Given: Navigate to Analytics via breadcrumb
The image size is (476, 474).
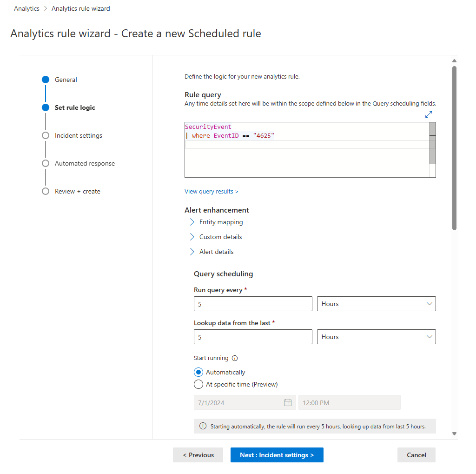Looking at the screenshot, I should (x=26, y=8).
